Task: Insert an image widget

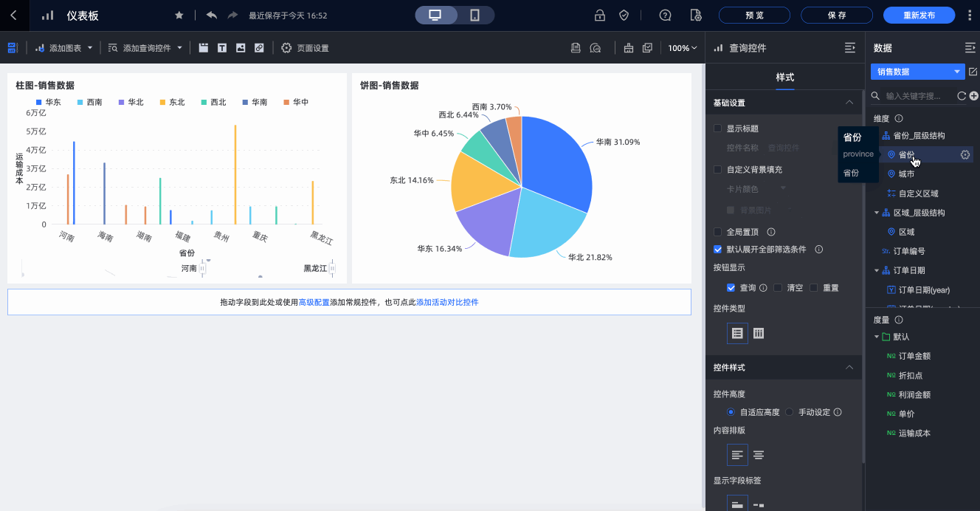Action: [241, 48]
